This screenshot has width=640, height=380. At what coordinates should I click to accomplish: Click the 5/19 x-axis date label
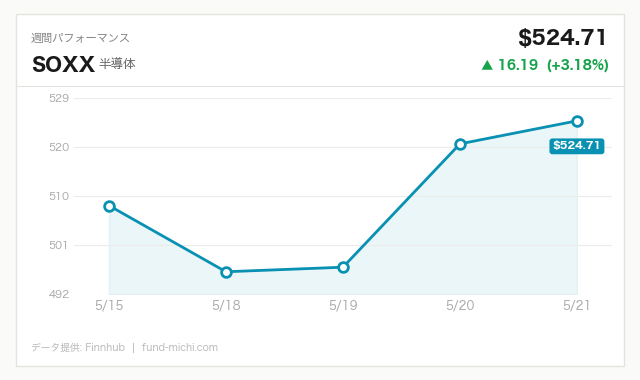(343, 305)
